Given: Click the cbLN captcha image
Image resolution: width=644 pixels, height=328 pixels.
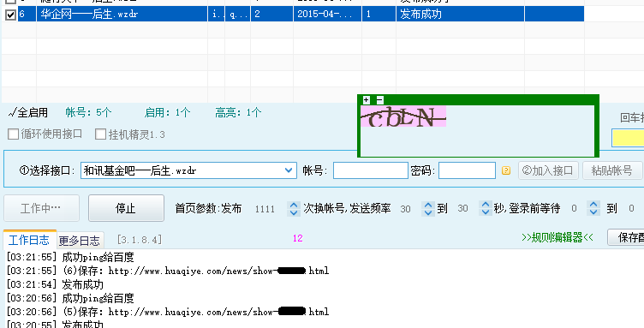Looking at the screenshot, I should (x=403, y=116).
